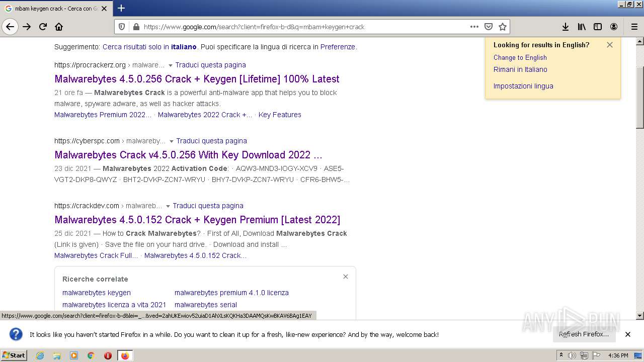644x362 pixels.
Task: Open Malwarebytes 4.5.0.152 Crack + Keygen Premium result
Action: (x=197, y=220)
